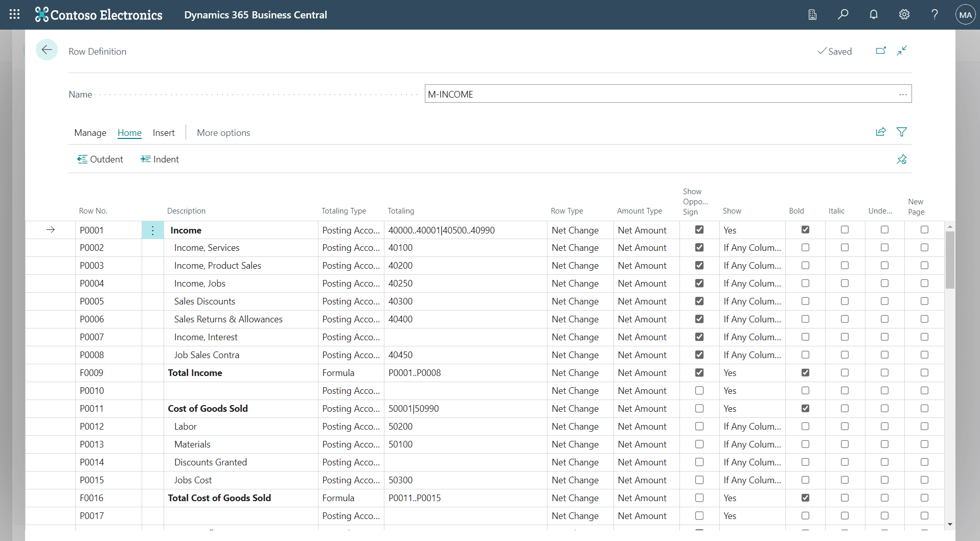This screenshot has width=980, height=541.
Task: Open the MA user account avatar
Action: coord(966,15)
